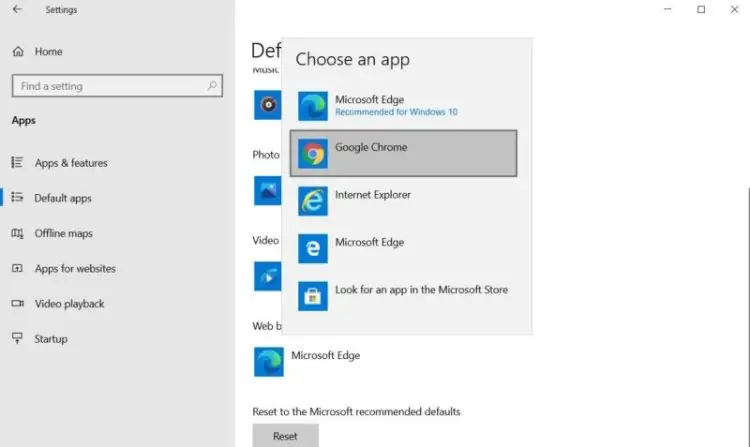Pick legacy Microsoft Edge blue e icon
Image resolution: width=750 pixels, height=447 pixels.
[x=313, y=249]
